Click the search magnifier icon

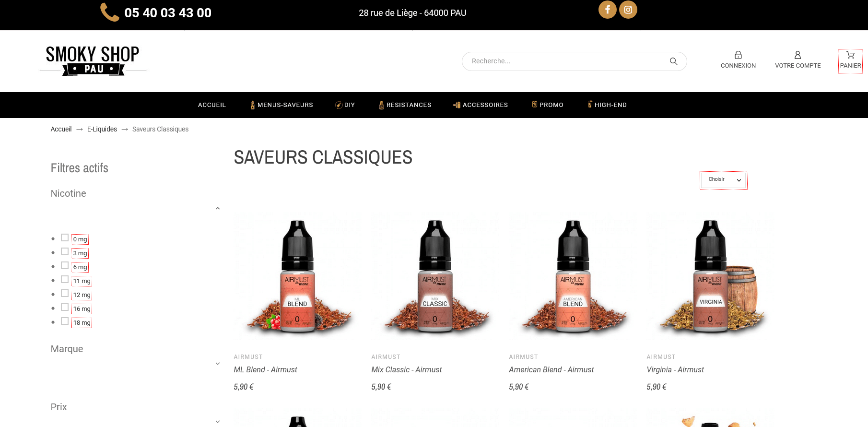(x=673, y=61)
